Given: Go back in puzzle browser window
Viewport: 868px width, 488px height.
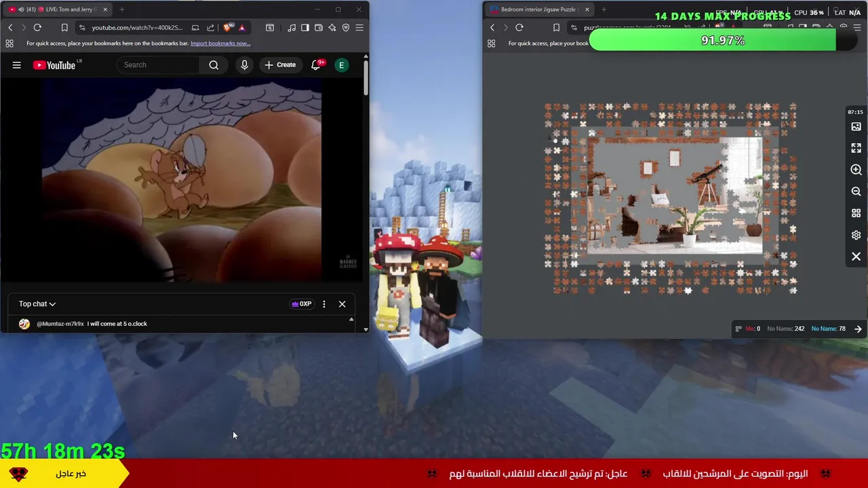Looking at the screenshot, I should point(492,28).
